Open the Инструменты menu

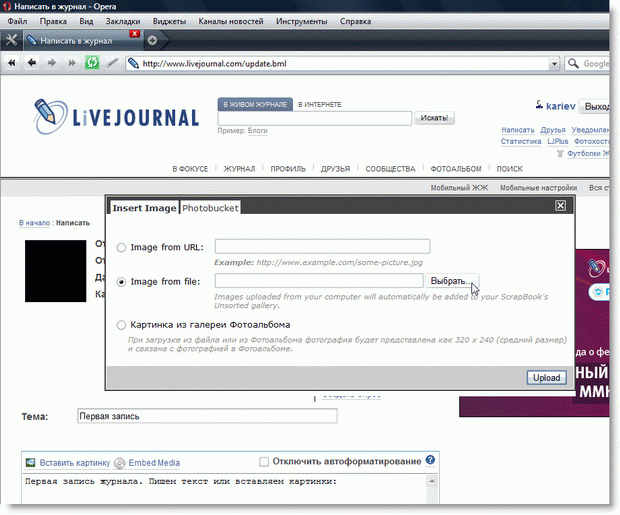click(x=302, y=21)
